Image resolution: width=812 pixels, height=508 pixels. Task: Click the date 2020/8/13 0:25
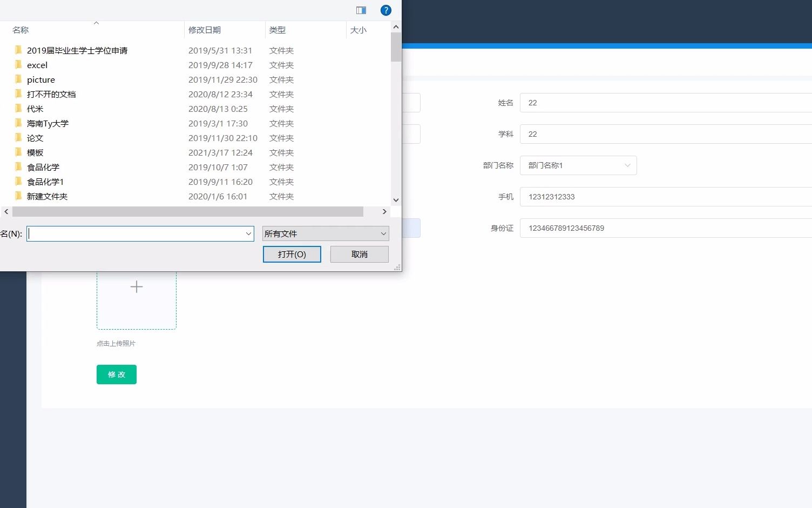coord(218,109)
